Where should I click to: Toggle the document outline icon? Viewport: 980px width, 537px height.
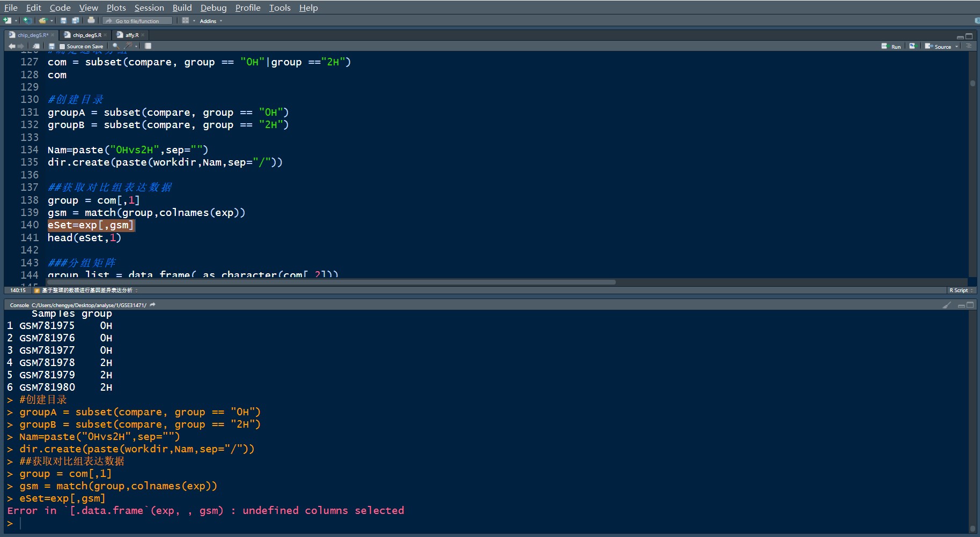coord(969,46)
